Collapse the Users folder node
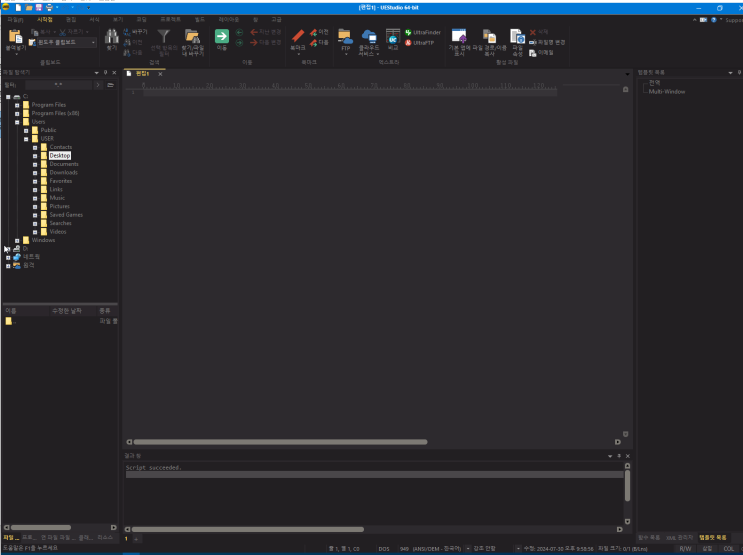Viewport: 743px width, 555px height. point(17,122)
